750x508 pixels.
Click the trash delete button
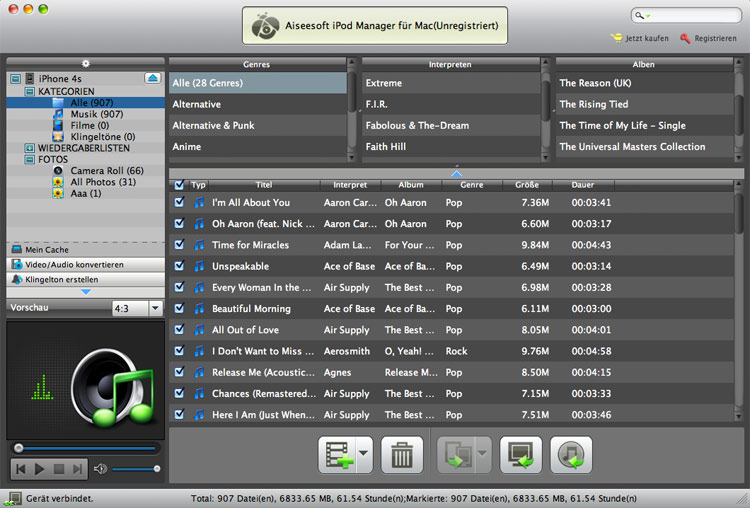point(402,454)
